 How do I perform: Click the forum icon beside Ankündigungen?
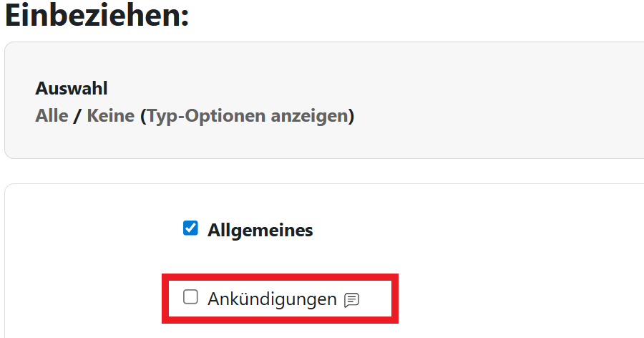pos(351,300)
